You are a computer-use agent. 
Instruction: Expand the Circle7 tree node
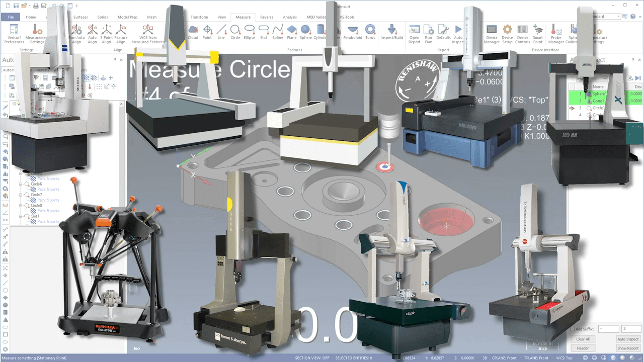click(x=21, y=195)
